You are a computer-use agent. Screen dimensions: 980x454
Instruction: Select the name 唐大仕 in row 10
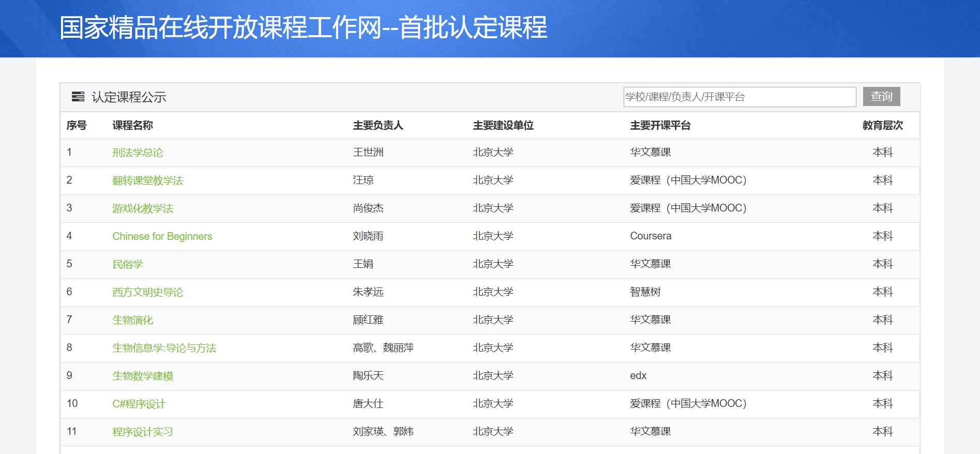(368, 403)
